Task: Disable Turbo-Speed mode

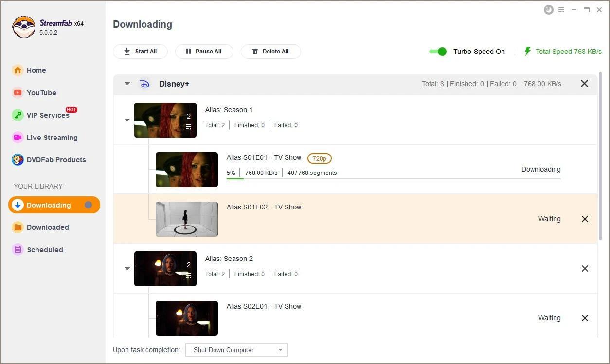Action: tap(437, 52)
